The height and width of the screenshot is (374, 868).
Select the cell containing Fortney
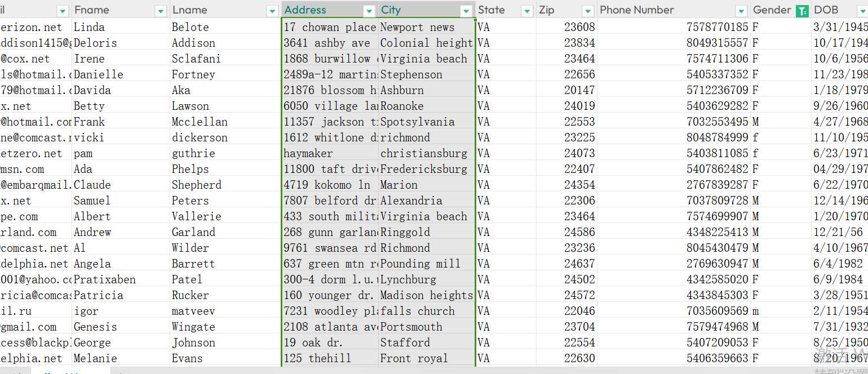point(225,74)
